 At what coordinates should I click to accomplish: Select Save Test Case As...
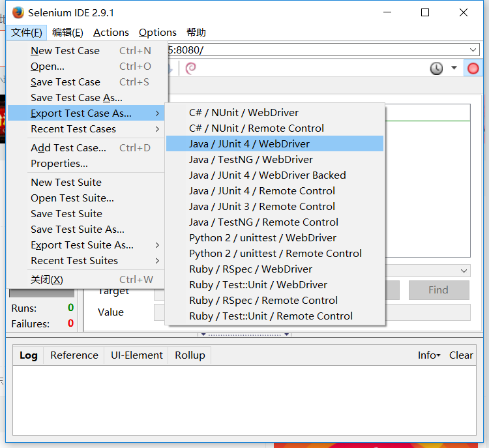click(87, 98)
